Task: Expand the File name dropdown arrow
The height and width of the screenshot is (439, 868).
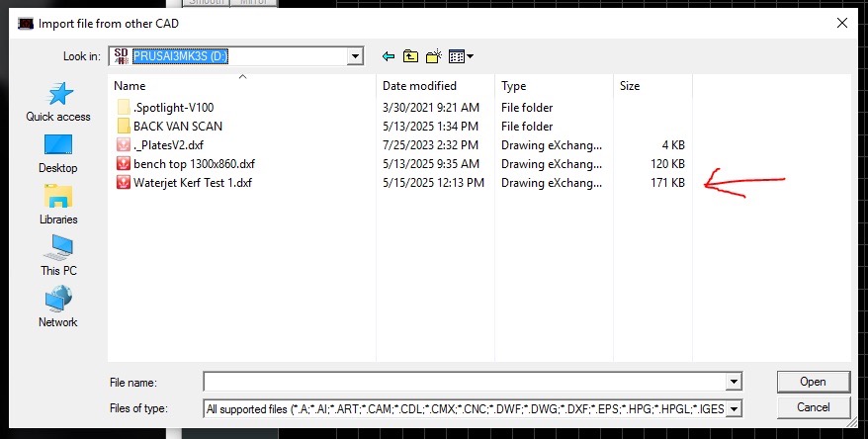Action: click(x=734, y=382)
